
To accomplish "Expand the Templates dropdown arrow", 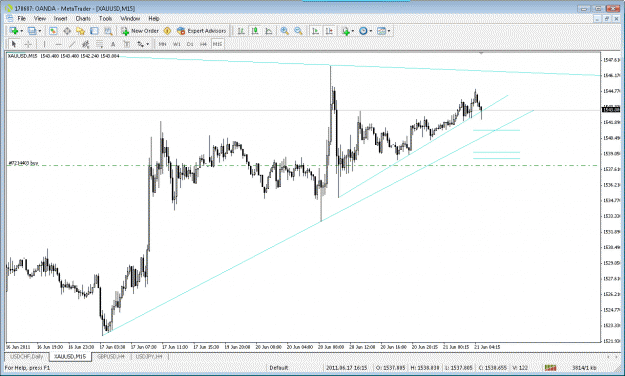I will pyautogui.click(x=389, y=31).
